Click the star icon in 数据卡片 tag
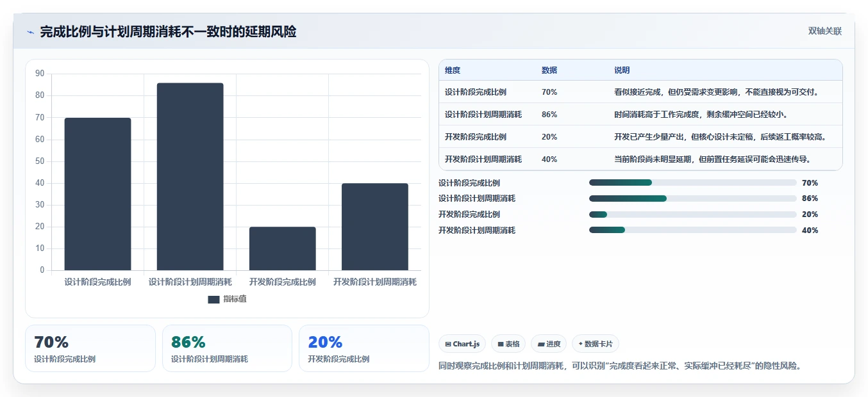Screen dimensions: 868x397 tap(581, 344)
